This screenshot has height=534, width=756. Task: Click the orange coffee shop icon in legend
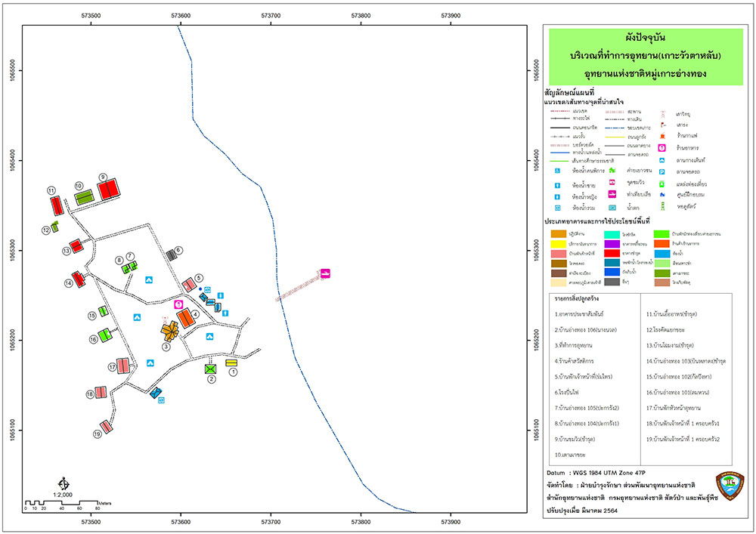point(663,136)
